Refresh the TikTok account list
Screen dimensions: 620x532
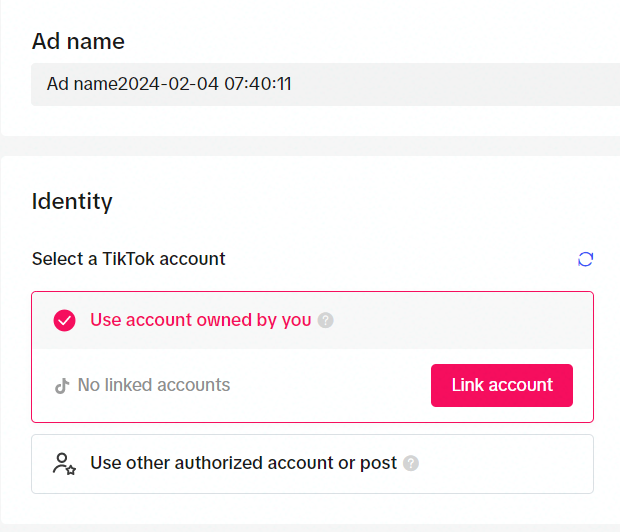[585, 259]
